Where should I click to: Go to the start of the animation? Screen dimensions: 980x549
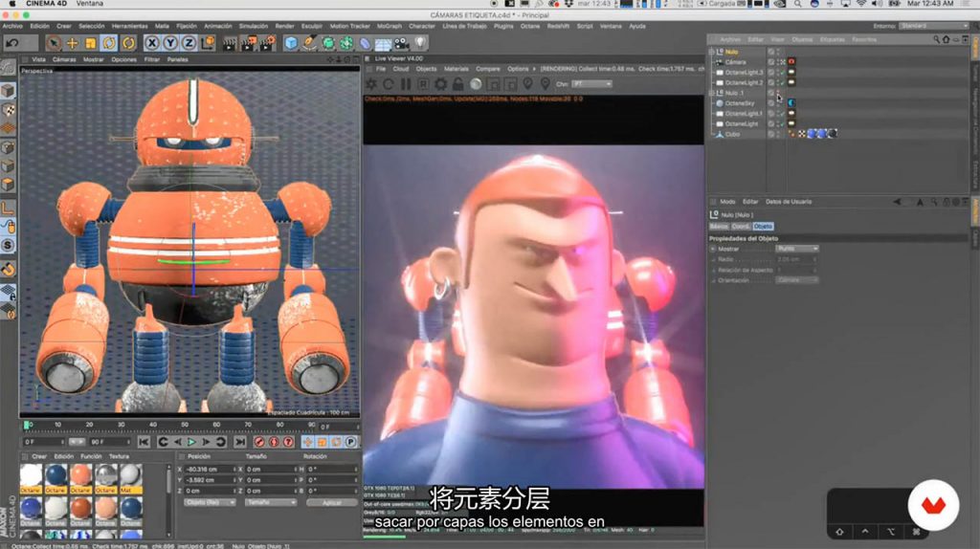click(144, 442)
